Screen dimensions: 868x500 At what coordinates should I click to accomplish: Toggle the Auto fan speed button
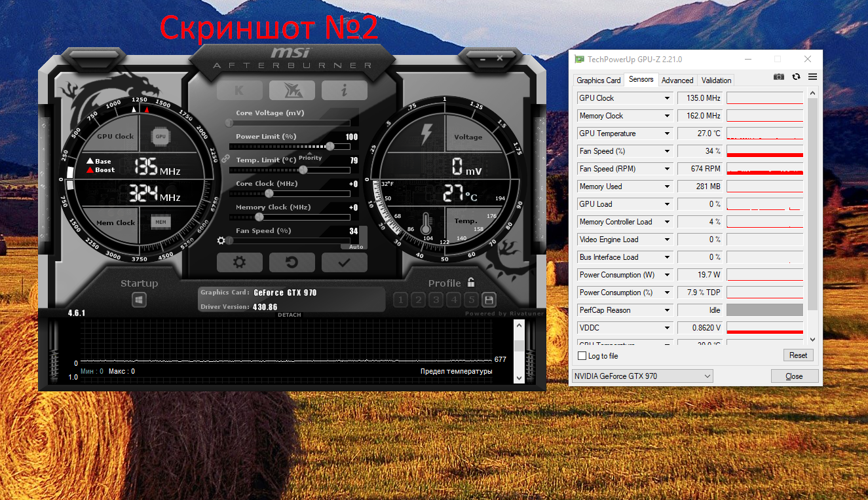pyautogui.click(x=356, y=247)
